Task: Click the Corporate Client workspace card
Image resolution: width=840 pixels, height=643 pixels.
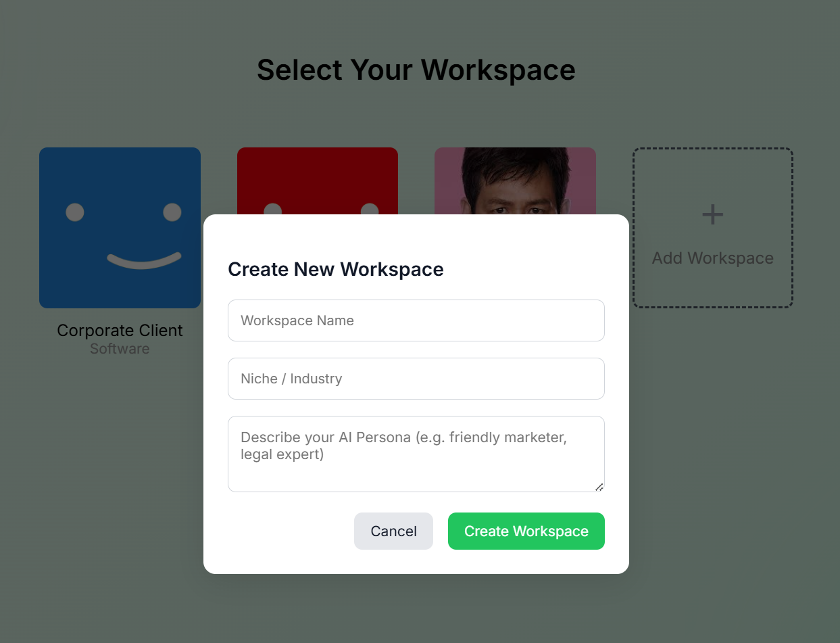Action: (120, 228)
